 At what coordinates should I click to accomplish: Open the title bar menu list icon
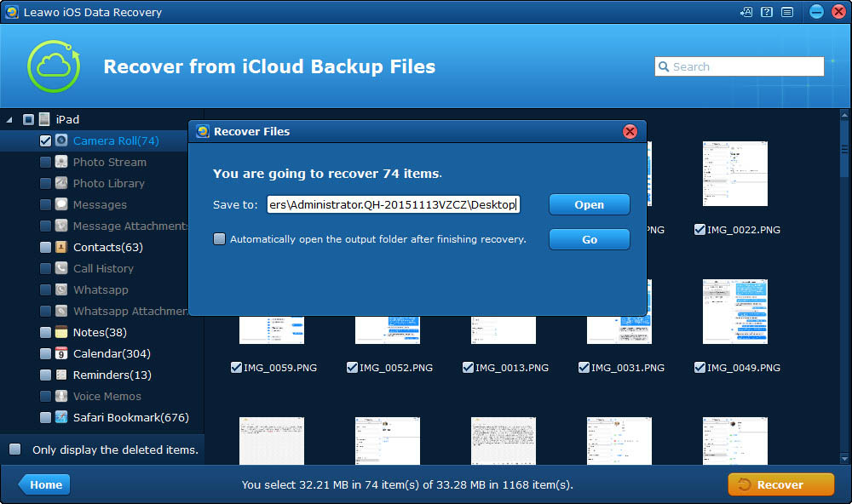[786, 12]
